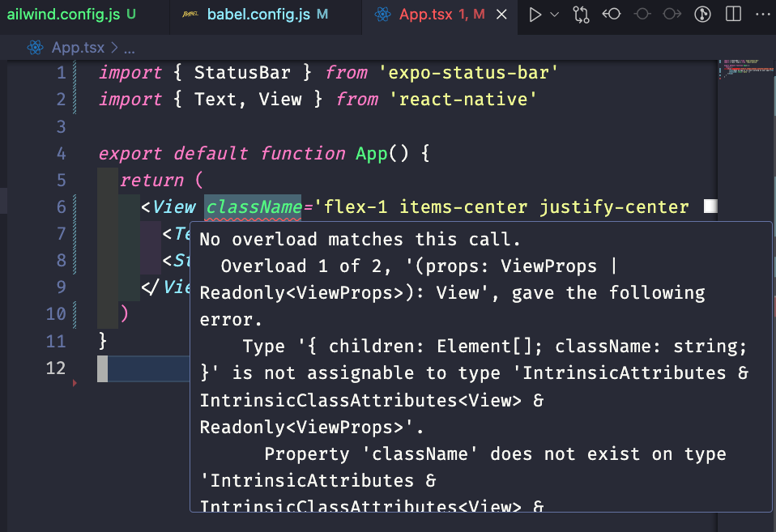Screen dimensions: 776x532
Task: Select the App.tsx editor tab
Action: [x=441, y=15]
